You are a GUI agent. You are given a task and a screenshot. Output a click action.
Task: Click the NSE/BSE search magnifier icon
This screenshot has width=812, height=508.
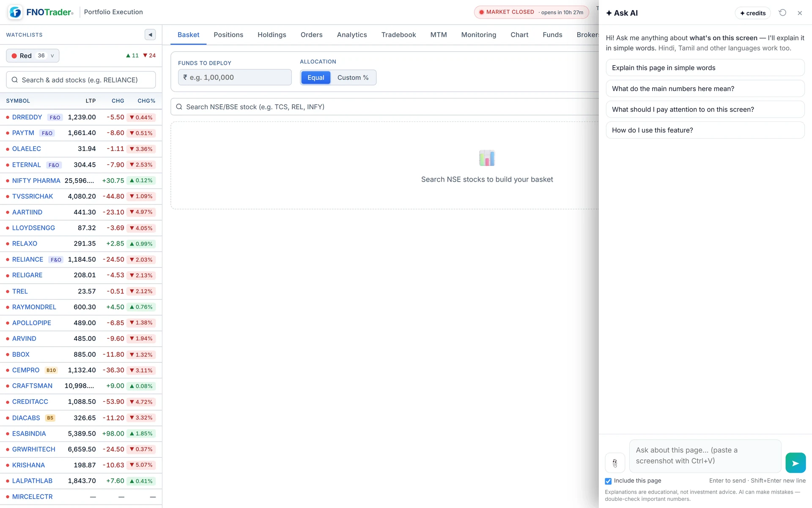tap(179, 107)
